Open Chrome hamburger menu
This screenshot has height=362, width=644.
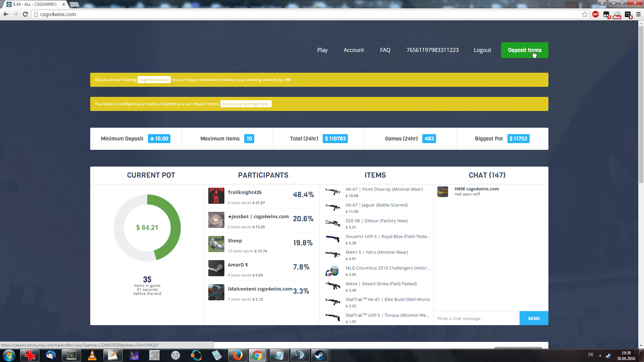click(638, 14)
